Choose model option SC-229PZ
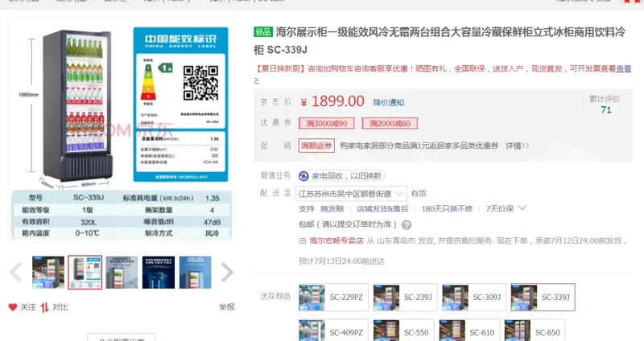Viewport: 644px width, 341px height. pos(333,297)
